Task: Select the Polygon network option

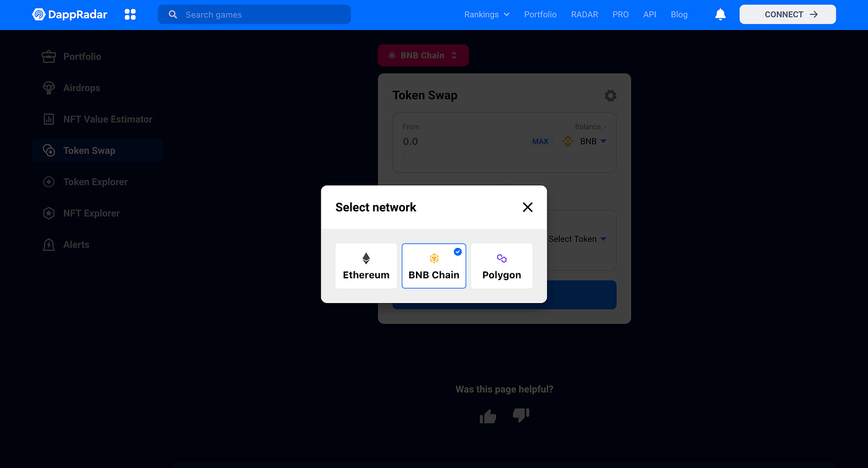Action: pyautogui.click(x=502, y=266)
